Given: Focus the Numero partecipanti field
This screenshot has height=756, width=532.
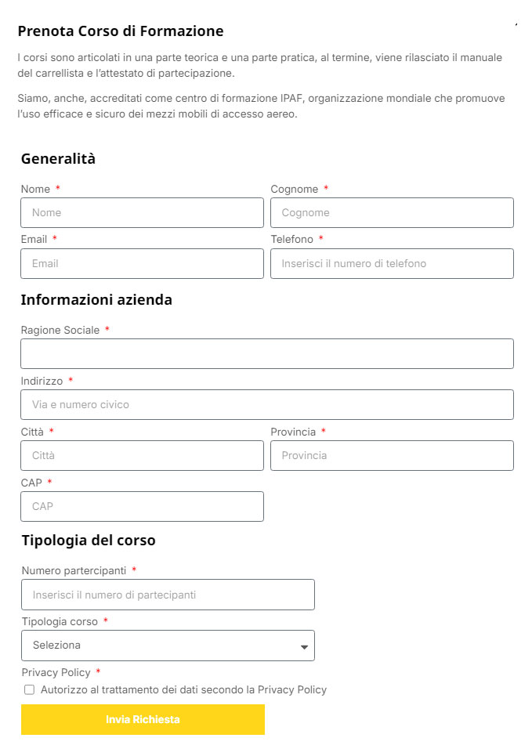Looking at the screenshot, I should [x=168, y=595].
